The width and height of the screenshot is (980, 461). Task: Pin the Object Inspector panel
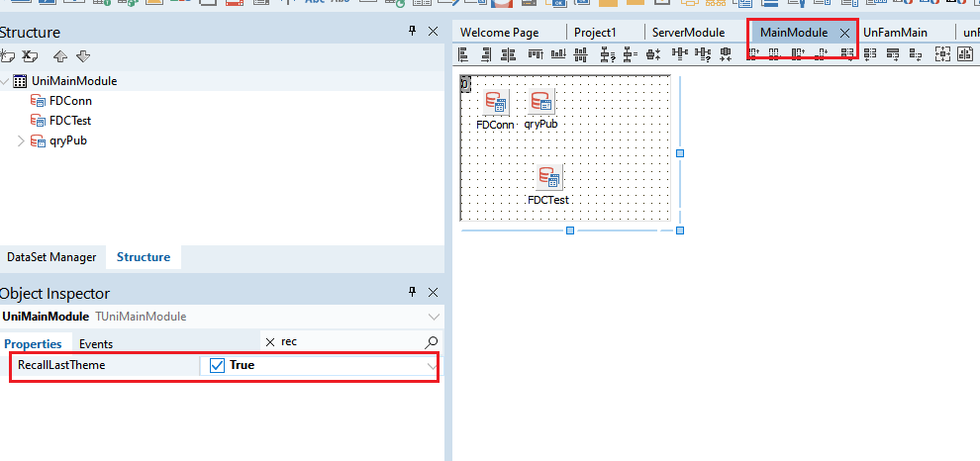412,292
